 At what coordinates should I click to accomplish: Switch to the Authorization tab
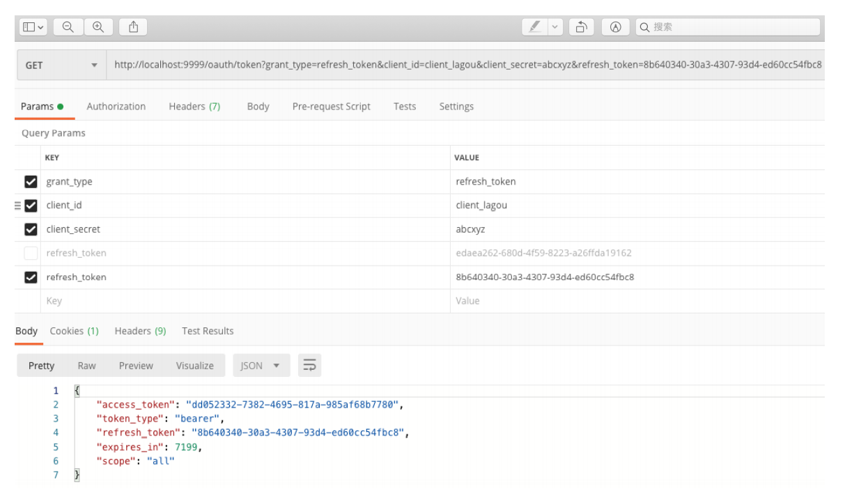tap(116, 107)
